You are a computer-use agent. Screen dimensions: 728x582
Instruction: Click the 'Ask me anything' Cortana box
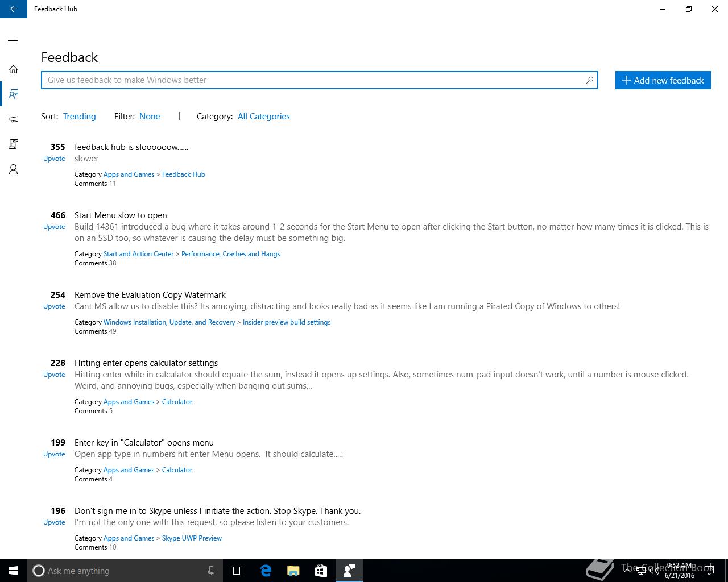125,571
